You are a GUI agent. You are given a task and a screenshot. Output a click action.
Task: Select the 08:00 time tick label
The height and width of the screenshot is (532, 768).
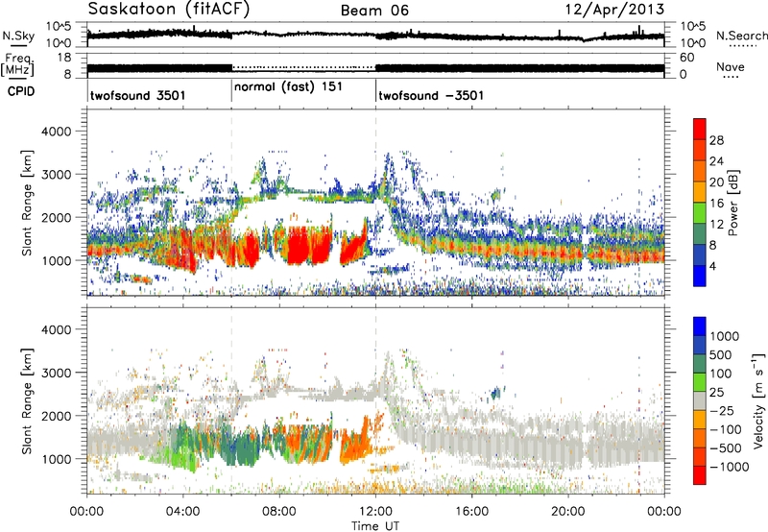(278, 512)
